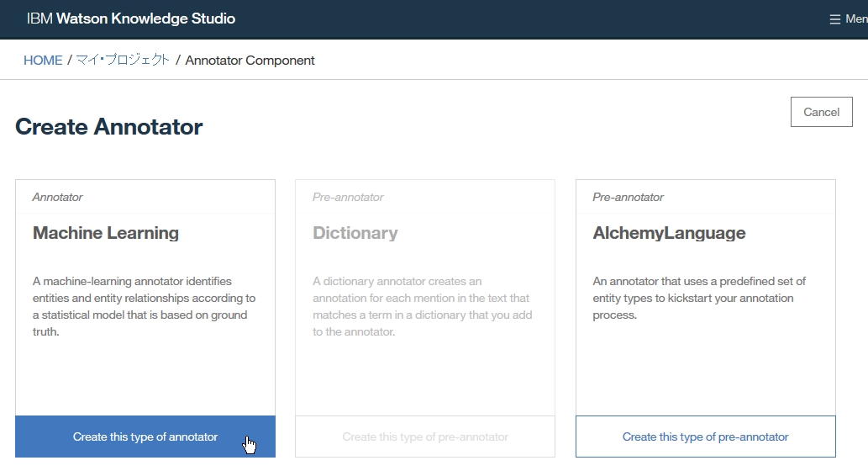Click disabled Dictionary pre-annotator create button
This screenshot has width=868, height=471.
tap(425, 437)
